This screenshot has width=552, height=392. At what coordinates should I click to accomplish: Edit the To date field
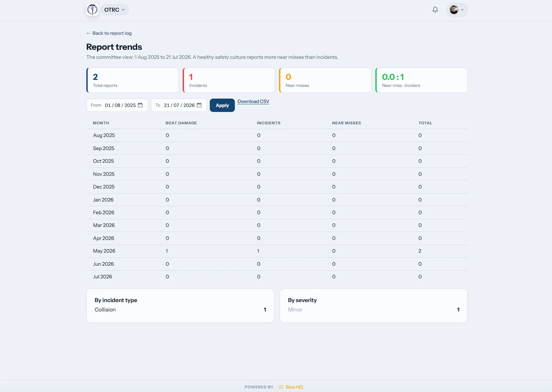(x=179, y=105)
